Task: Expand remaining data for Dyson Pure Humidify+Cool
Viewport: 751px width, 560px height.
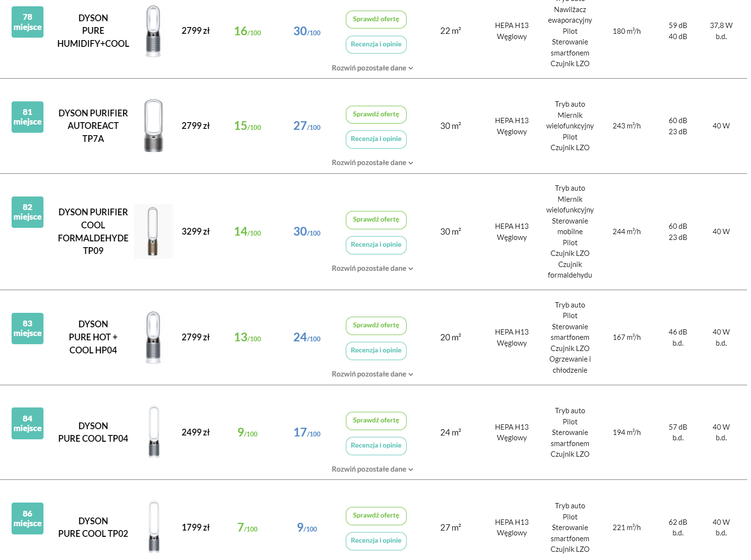Action: coord(372,68)
